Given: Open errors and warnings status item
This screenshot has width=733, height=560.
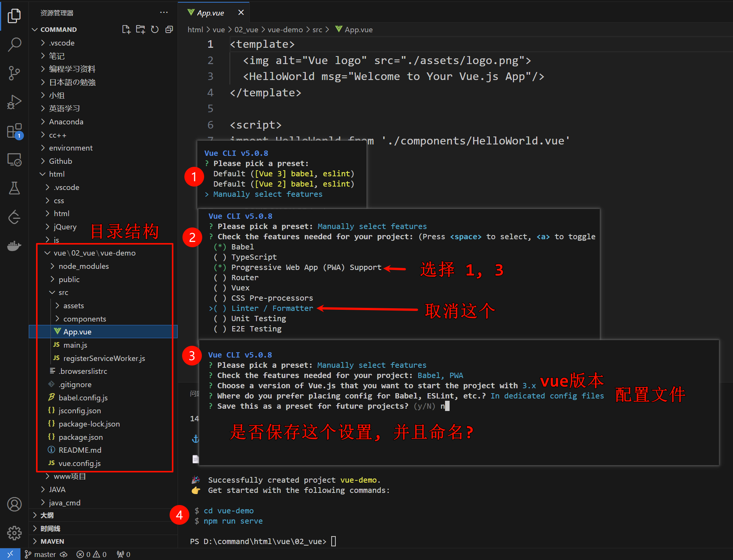Looking at the screenshot, I should tap(91, 554).
